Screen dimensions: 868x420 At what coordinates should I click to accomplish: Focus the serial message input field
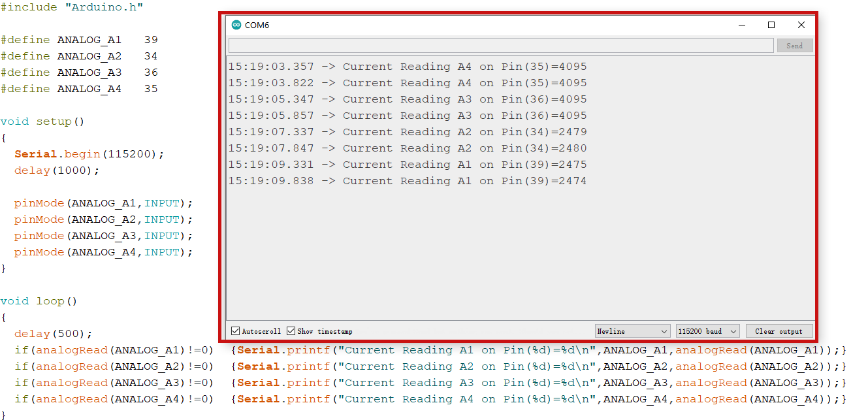coord(500,46)
